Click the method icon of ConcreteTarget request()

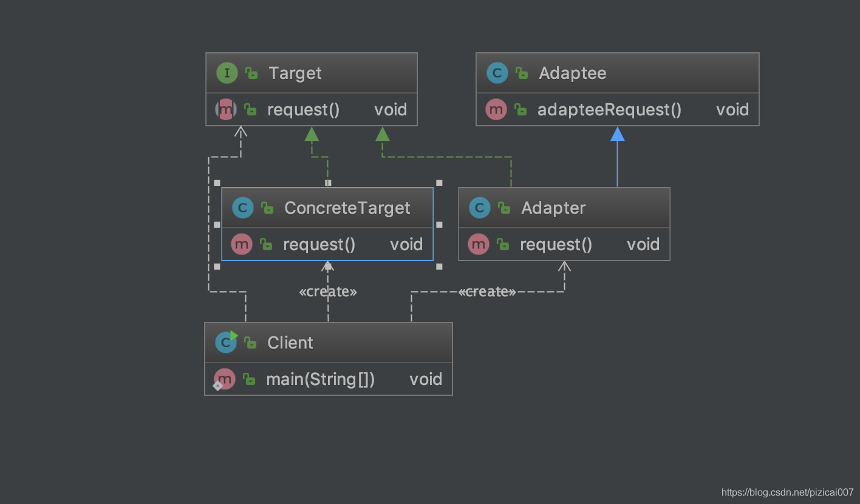[x=242, y=245]
